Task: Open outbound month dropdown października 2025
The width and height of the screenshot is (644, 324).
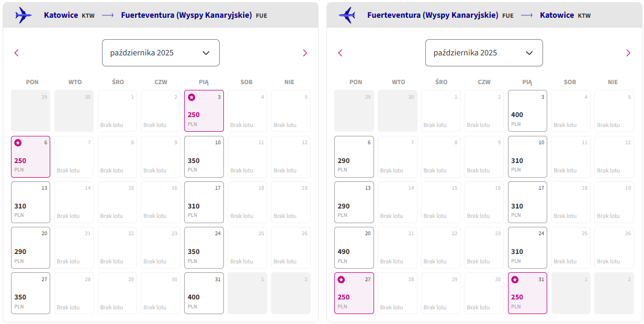Action: [x=161, y=53]
